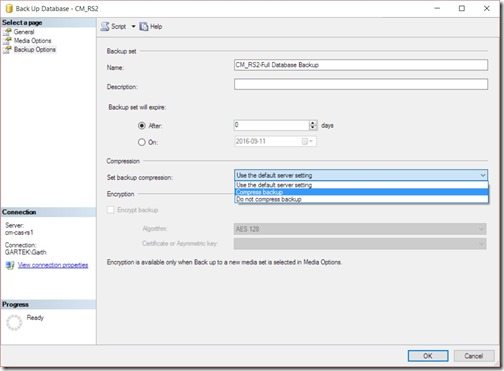Click the connection properties icon
The height and width of the screenshot is (371, 504).
[x=10, y=265]
